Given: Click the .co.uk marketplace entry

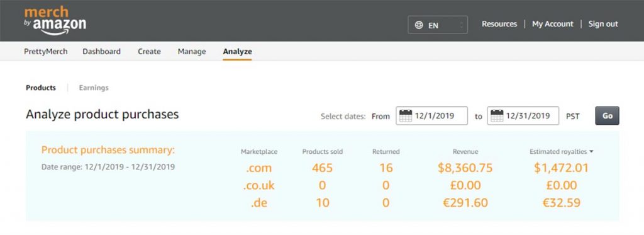Looking at the screenshot, I should (x=259, y=185).
